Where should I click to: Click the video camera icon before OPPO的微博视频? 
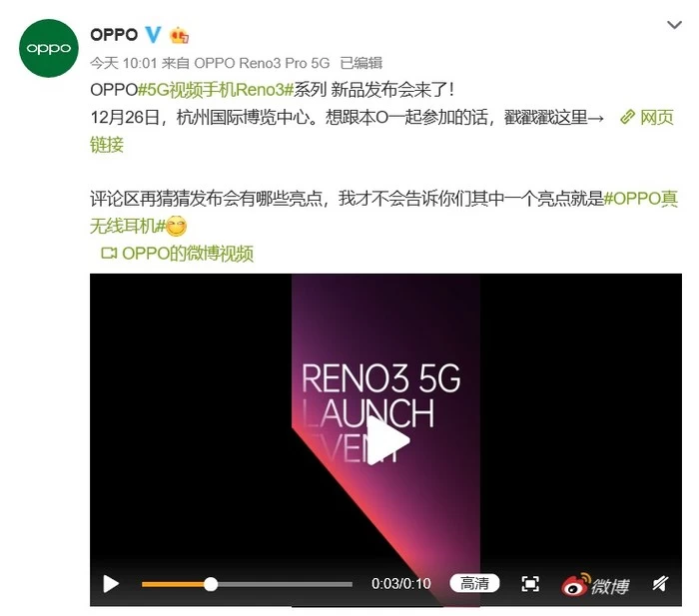(109, 254)
